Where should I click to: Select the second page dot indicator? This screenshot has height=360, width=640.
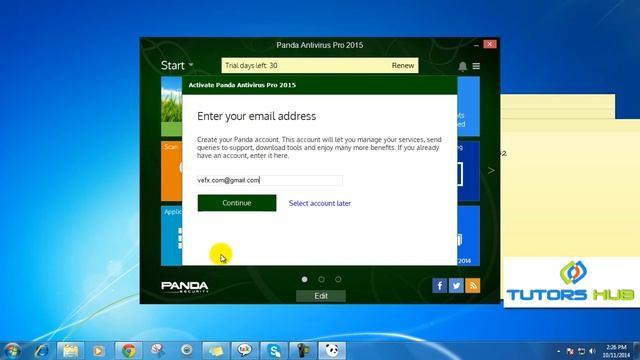click(x=321, y=280)
